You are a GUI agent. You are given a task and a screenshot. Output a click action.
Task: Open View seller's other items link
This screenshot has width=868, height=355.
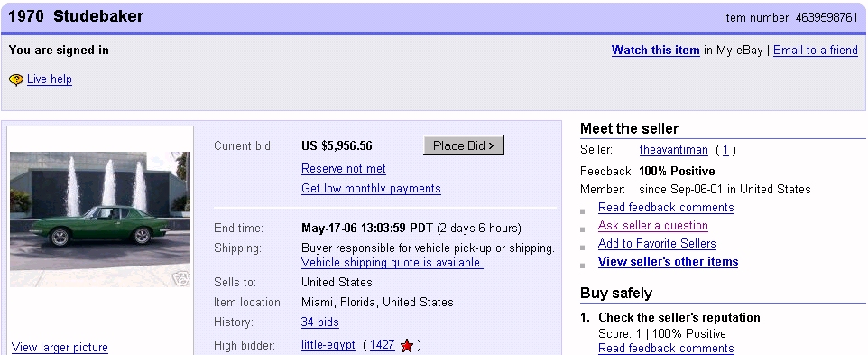pos(669,261)
